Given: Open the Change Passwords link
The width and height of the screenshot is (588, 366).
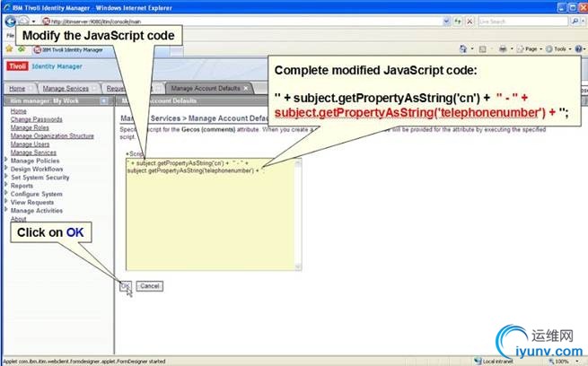Looking at the screenshot, I should [37, 119].
